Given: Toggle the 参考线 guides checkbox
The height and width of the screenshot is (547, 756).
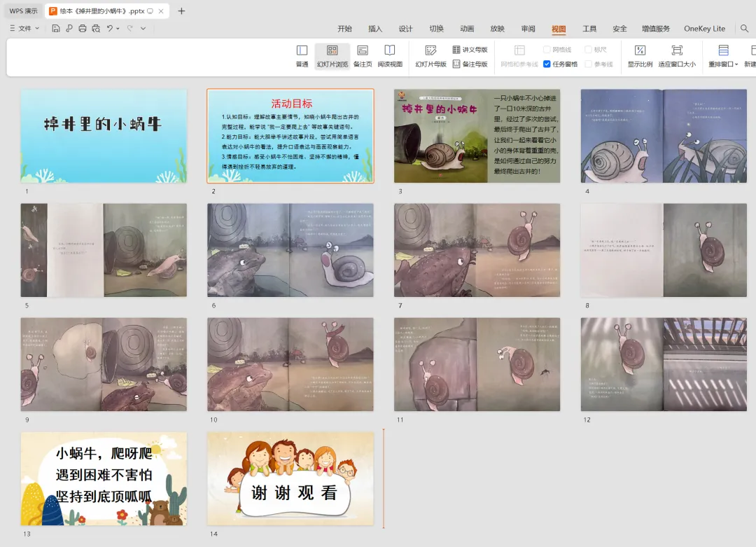Looking at the screenshot, I should [x=588, y=64].
